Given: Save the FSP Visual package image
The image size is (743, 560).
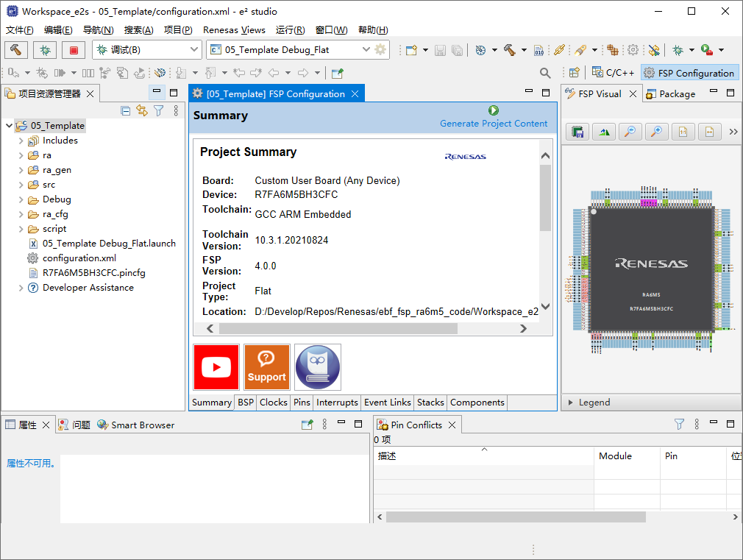Looking at the screenshot, I should point(577,132).
